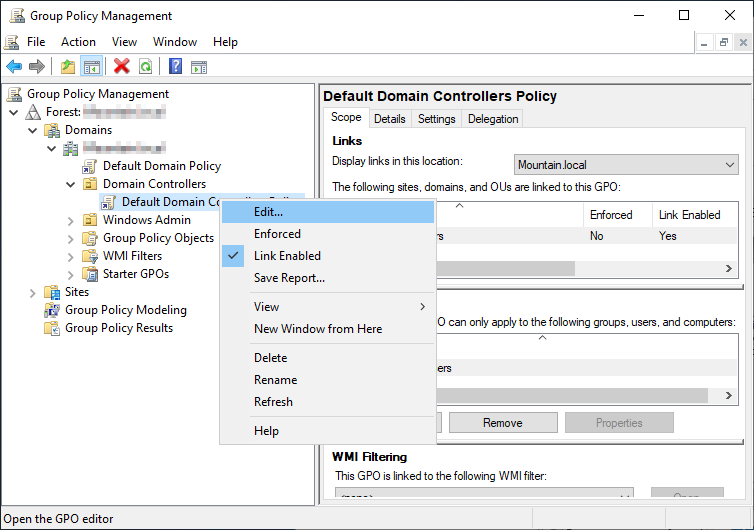Click the Domain Controllers OU icon
The image size is (754, 530).
pyautogui.click(x=90, y=184)
